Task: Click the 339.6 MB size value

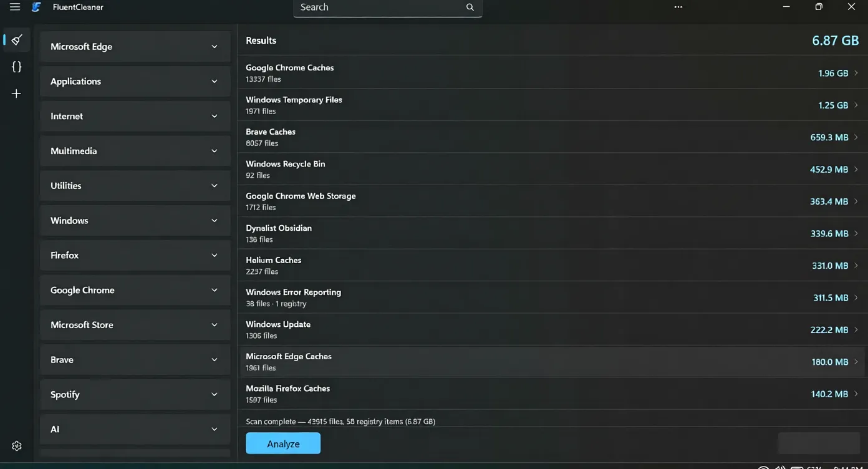Action: (x=829, y=233)
